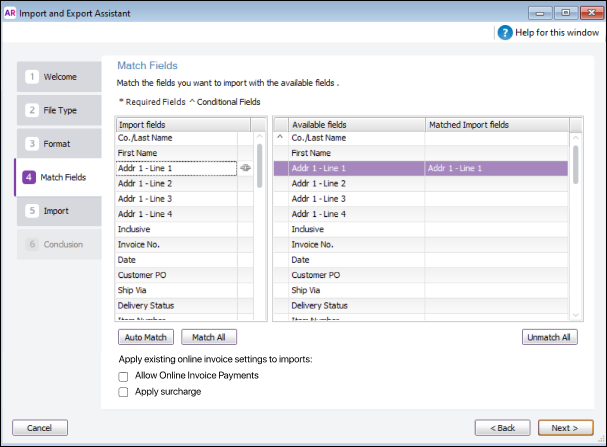Click step 1 number badge for Welcome

[32, 77]
